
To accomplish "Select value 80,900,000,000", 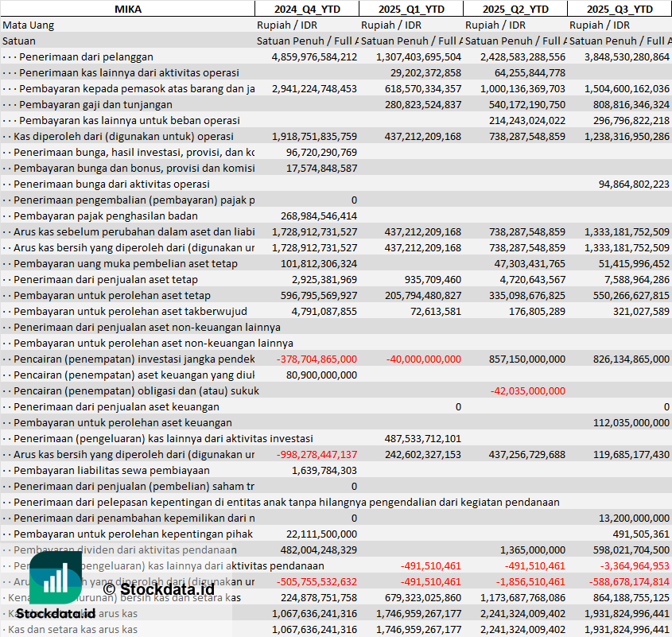I will click(321, 375).
